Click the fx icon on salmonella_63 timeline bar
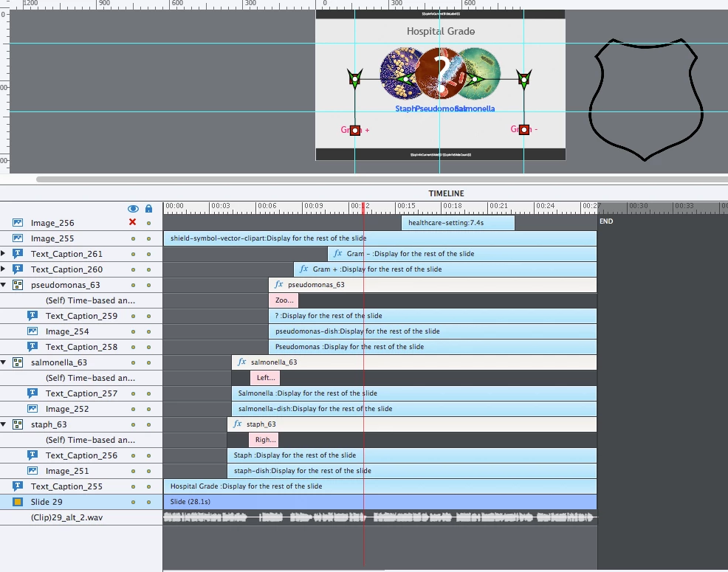This screenshot has width=728, height=572. 241,362
